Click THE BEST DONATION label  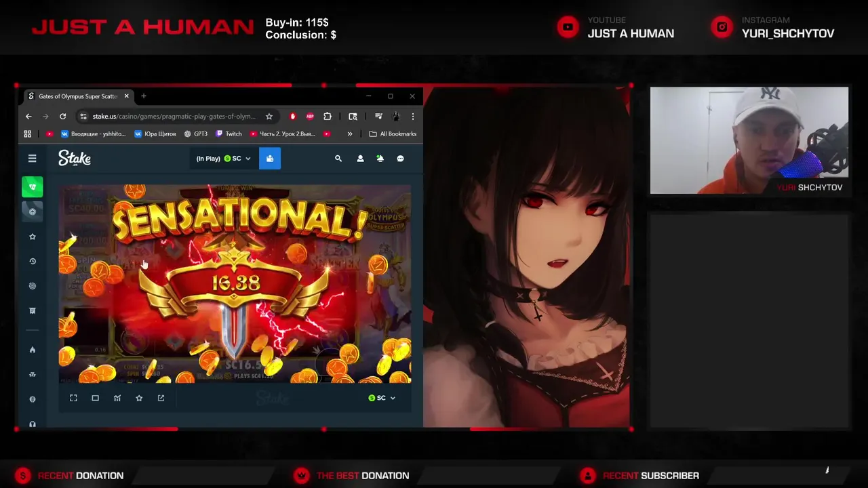(x=363, y=476)
